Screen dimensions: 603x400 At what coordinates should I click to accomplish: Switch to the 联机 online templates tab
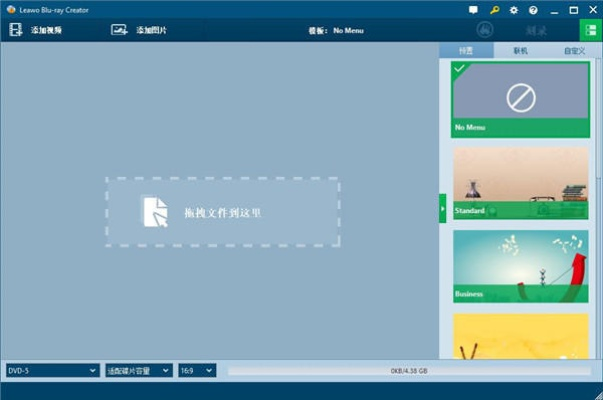[521, 50]
